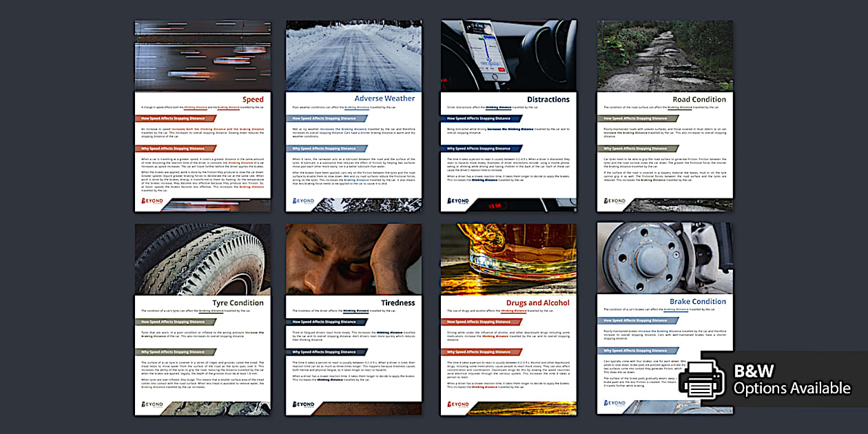Click the Distractions poster title
The width and height of the screenshot is (868, 434).
pyautogui.click(x=548, y=99)
